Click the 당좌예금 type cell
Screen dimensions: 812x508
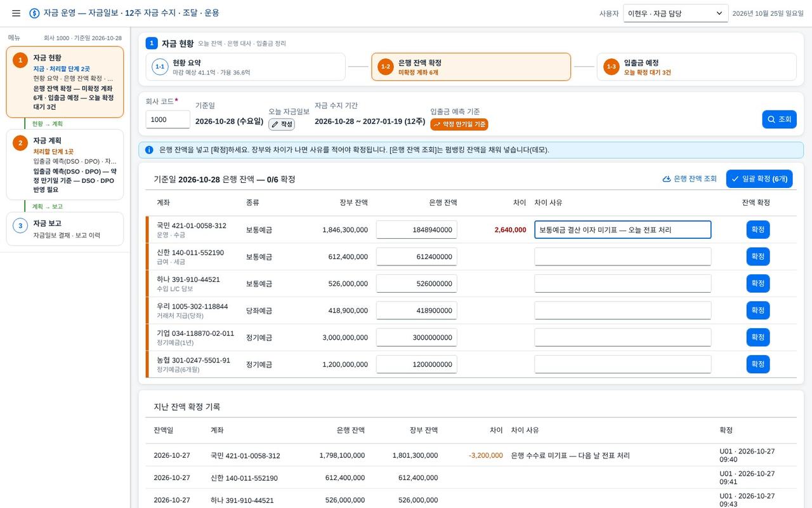(x=259, y=311)
